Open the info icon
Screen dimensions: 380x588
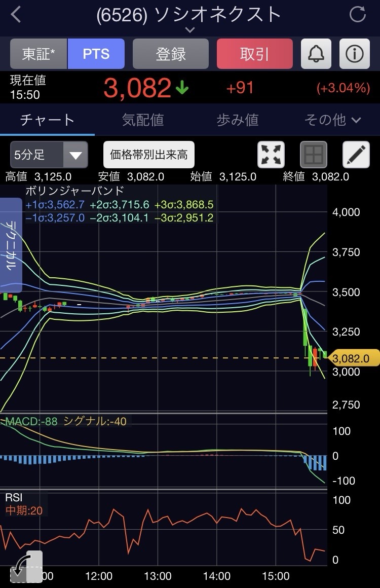pyautogui.click(x=354, y=54)
